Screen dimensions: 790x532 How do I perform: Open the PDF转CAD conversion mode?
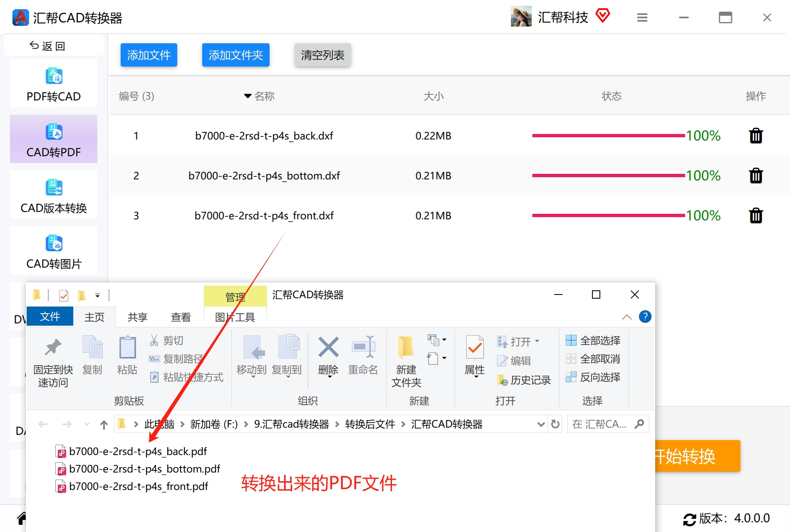(54, 84)
